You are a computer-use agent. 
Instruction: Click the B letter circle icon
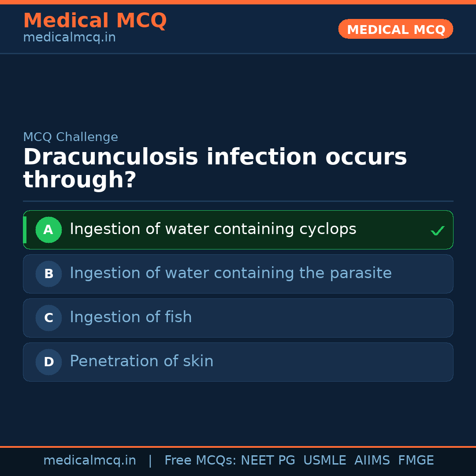click(48, 274)
